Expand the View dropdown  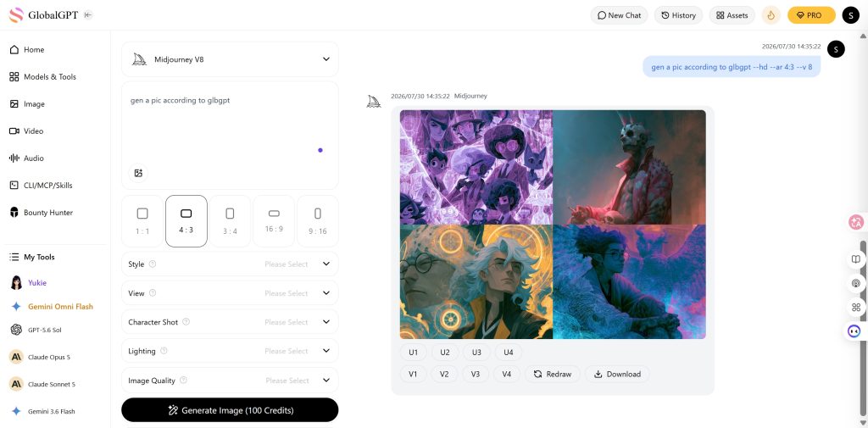tap(230, 293)
